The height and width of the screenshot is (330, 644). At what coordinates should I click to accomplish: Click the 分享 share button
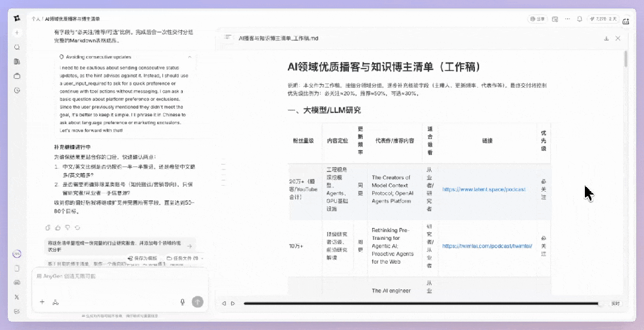click(537, 19)
